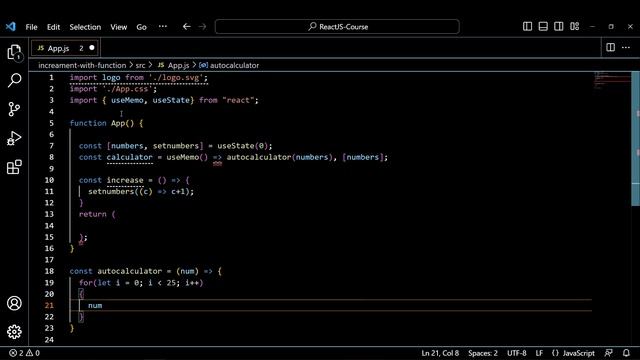The image size is (640, 360).
Task: Open the Manage gear icon
Action: tap(14, 332)
